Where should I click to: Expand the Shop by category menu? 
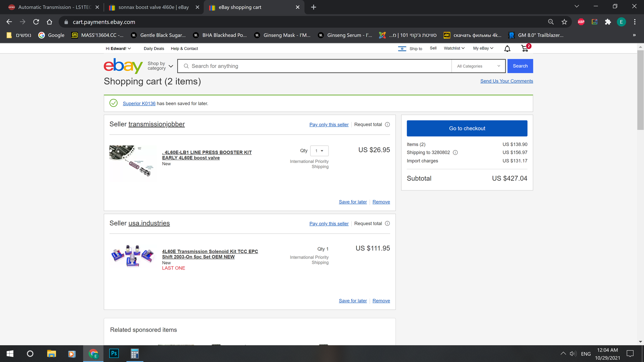pyautogui.click(x=160, y=66)
